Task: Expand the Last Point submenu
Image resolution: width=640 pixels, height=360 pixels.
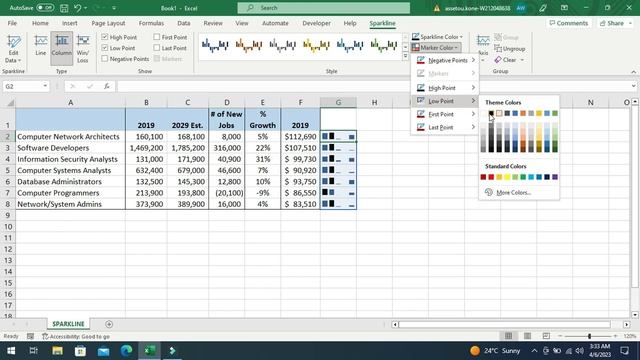Action: point(445,127)
